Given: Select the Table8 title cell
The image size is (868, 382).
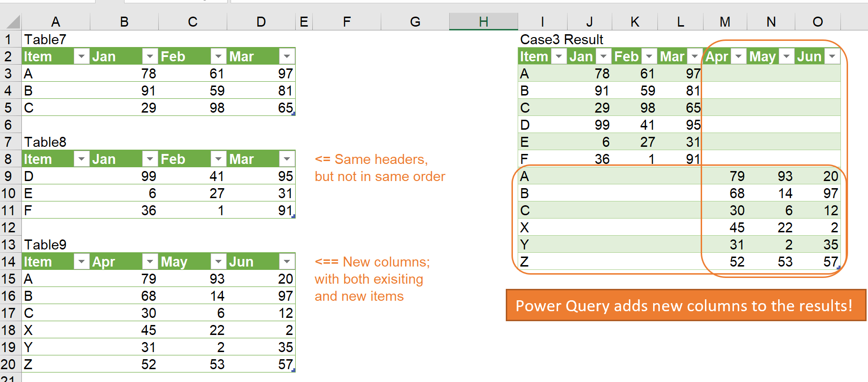Looking at the screenshot, I should pos(45,142).
